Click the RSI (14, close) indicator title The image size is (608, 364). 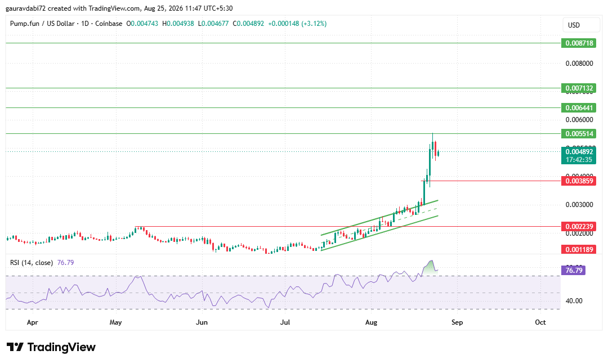32,262
